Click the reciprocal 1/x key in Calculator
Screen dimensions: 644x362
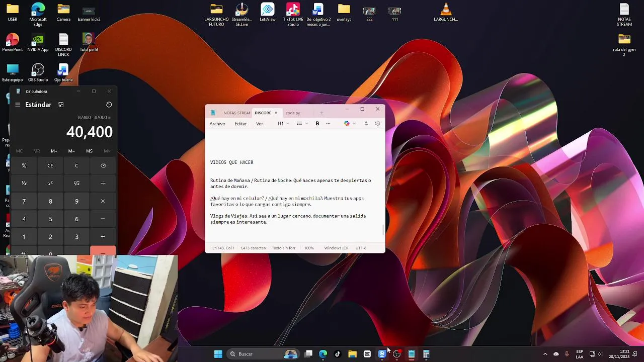[x=24, y=184]
